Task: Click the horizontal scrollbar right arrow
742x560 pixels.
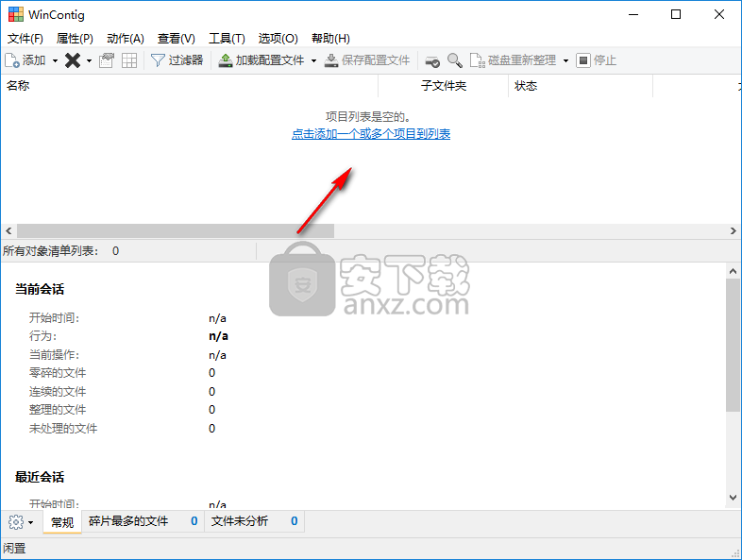Action: (733, 231)
